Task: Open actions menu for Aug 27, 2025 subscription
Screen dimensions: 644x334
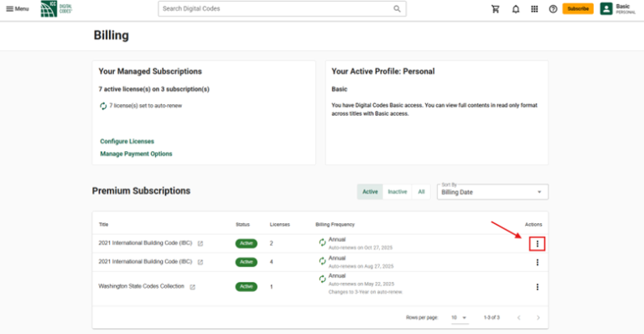Action: click(538, 263)
